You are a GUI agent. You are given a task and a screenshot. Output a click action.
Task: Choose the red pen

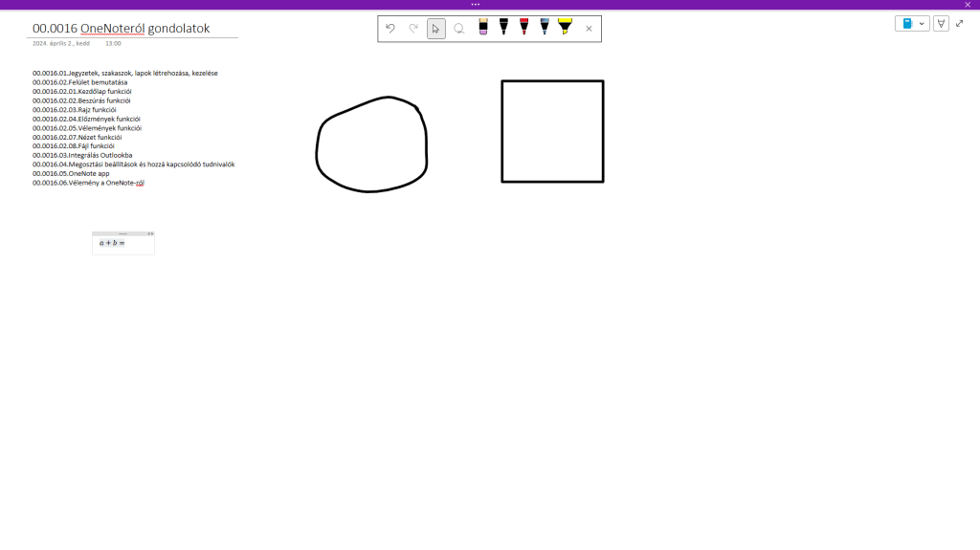pyautogui.click(x=523, y=27)
